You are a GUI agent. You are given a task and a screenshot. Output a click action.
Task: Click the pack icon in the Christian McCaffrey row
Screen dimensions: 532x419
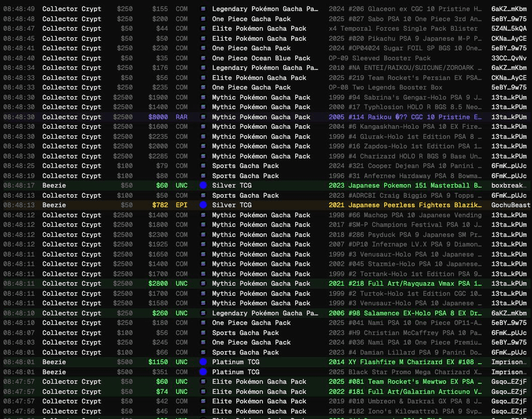203,333
